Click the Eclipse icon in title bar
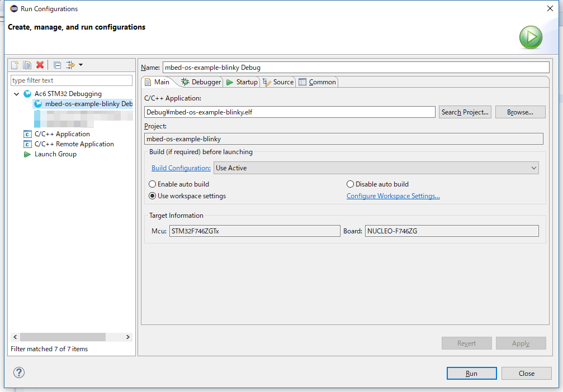The height and width of the screenshot is (392, 563). coord(14,8)
